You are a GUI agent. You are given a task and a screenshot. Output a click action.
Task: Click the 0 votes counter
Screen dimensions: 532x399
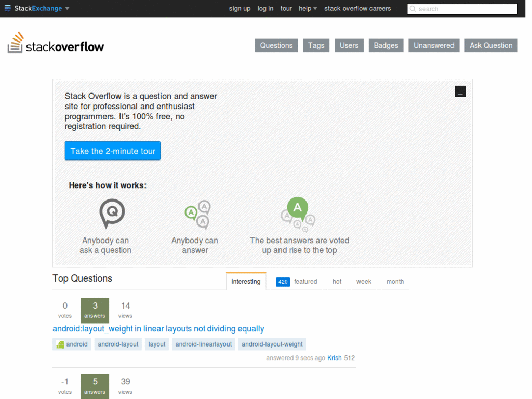coord(65,311)
